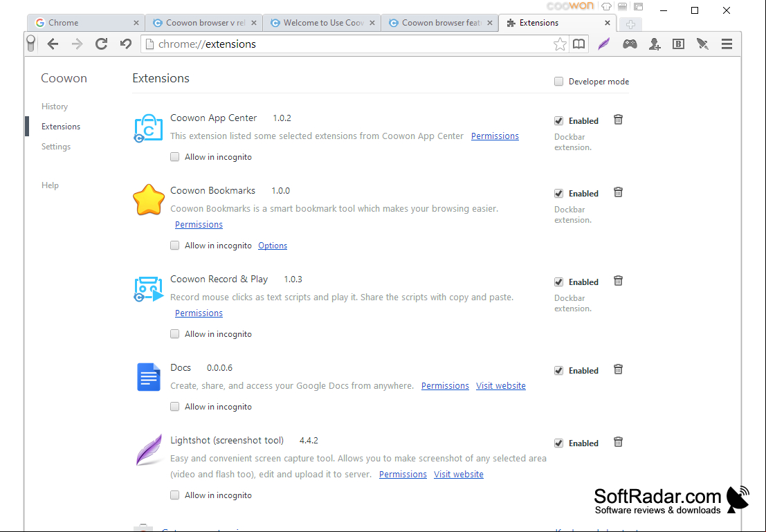Open reader mode book icon
766x532 pixels.
[x=579, y=44]
